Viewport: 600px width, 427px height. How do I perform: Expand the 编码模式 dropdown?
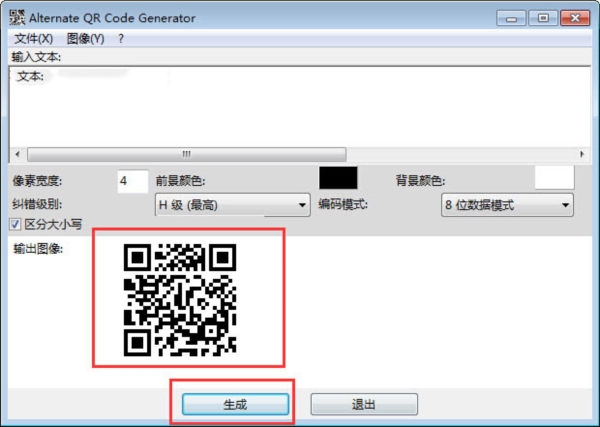506,205
